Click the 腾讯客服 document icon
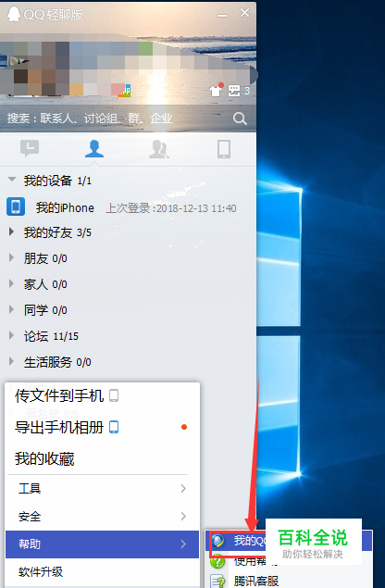This screenshot has width=385, height=588. point(217,582)
